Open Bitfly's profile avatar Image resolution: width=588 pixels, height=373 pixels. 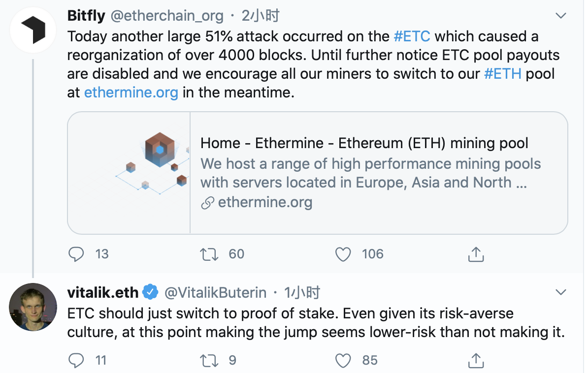(33, 30)
